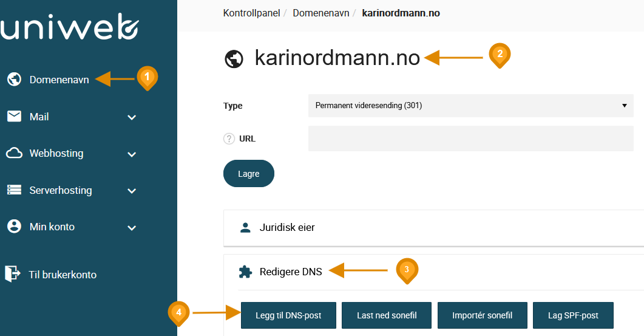
Task: Click the Lagre button
Action: click(x=248, y=174)
